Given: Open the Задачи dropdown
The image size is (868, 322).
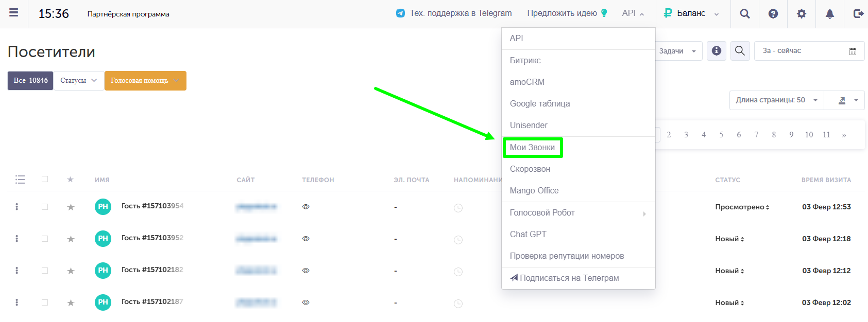Looking at the screenshot, I should tap(678, 51).
